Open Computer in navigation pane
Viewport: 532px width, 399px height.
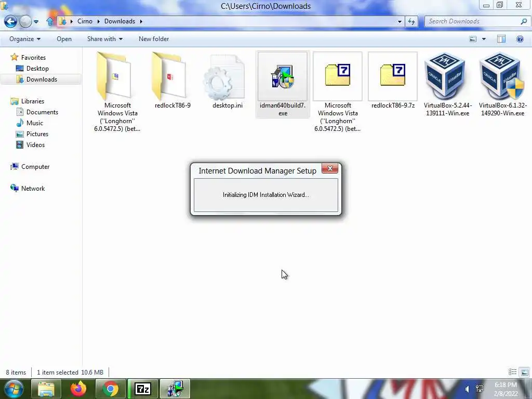(35, 167)
